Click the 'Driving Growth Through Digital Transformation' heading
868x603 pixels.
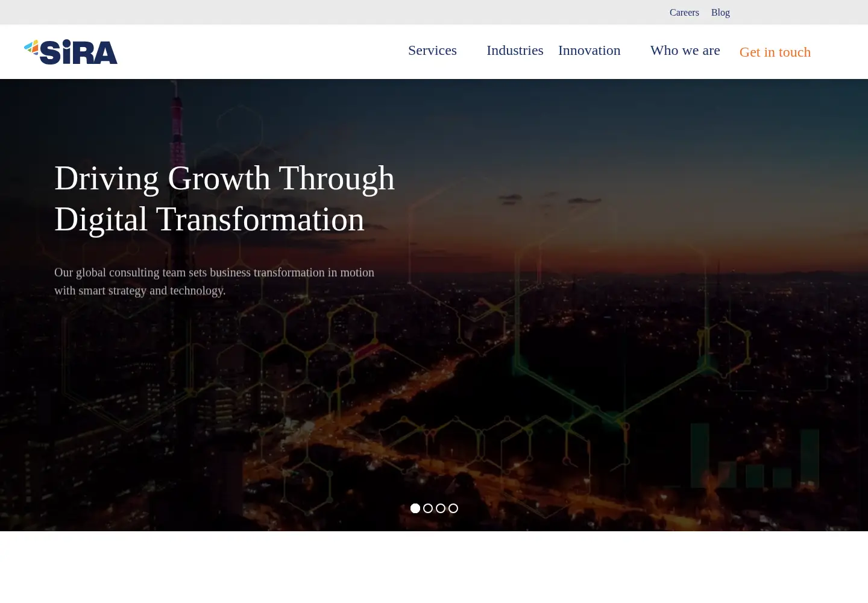click(224, 198)
